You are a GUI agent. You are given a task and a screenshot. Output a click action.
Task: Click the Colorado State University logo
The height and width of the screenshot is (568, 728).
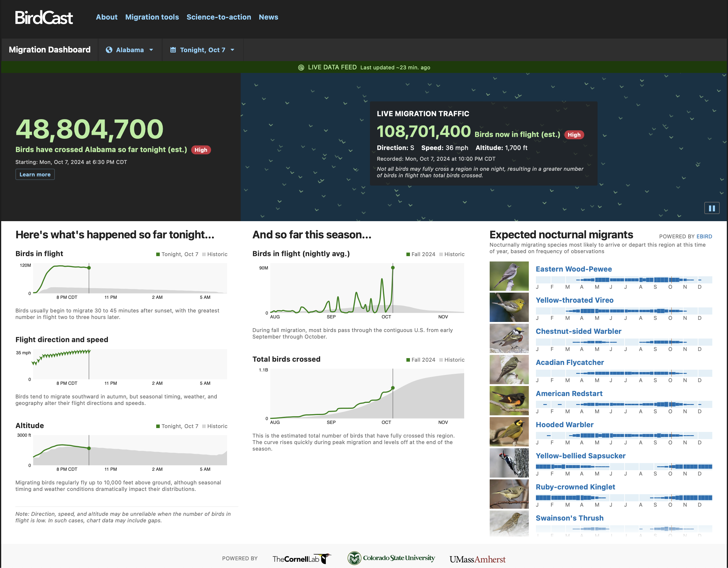point(391,558)
